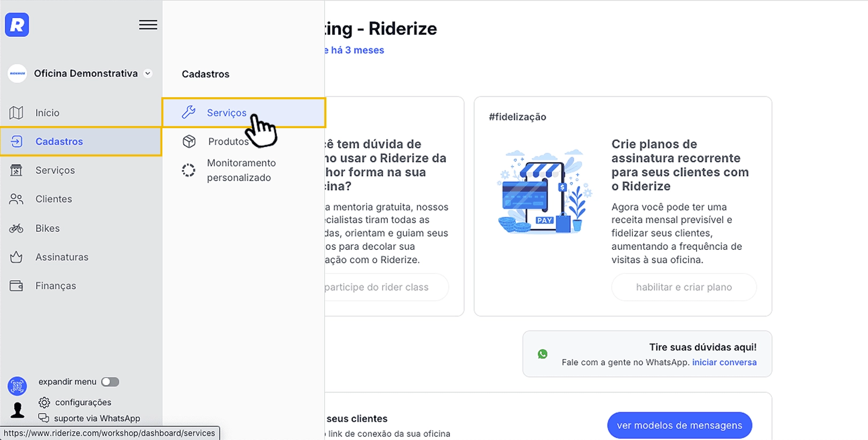Image resolution: width=868 pixels, height=440 pixels.
Task: Select Cadastros in the sidebar
Action: pos(81,142)
